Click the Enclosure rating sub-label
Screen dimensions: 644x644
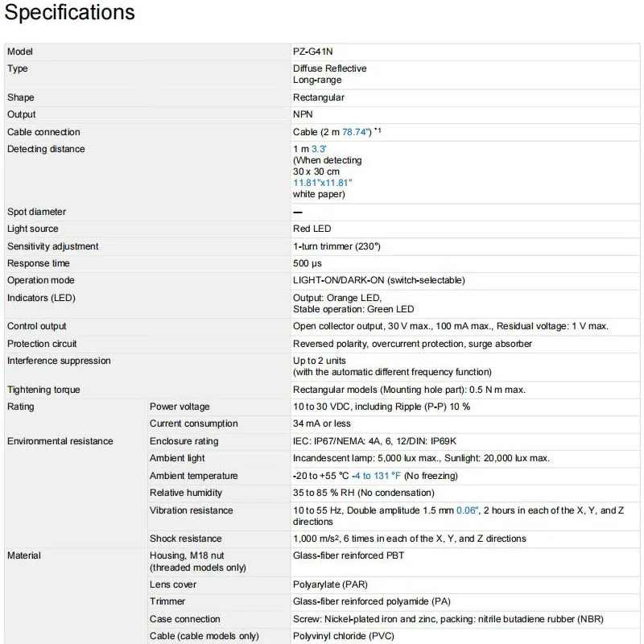(184, 441)
